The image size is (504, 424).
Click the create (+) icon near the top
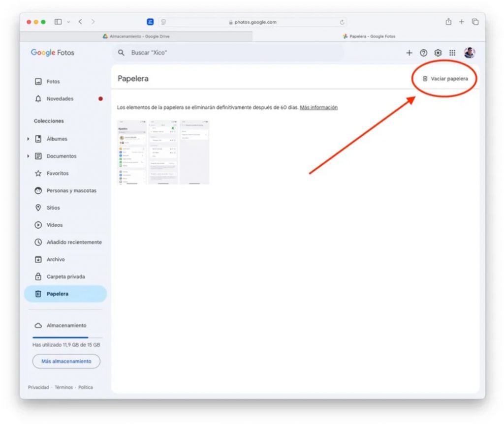[x=409, y=53]
